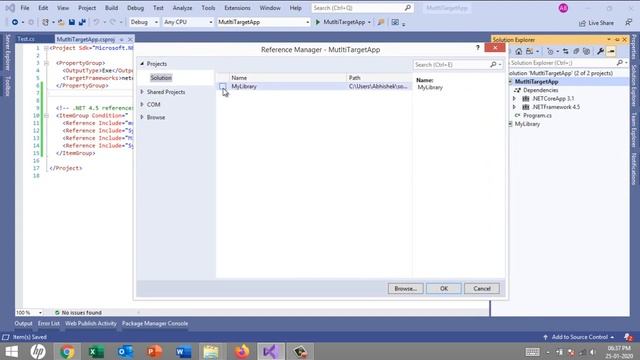Switch to the Test.cs tab
This screenshot has height=360, width=640.
pos(26,39)
